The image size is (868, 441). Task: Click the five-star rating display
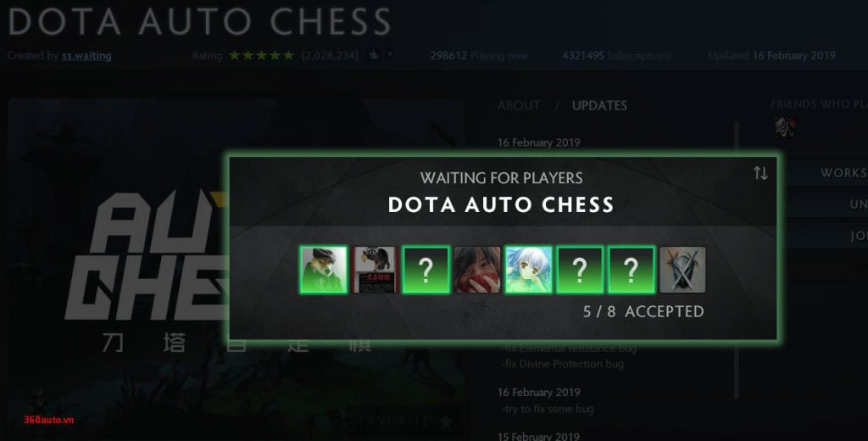[x=261, y=55]
